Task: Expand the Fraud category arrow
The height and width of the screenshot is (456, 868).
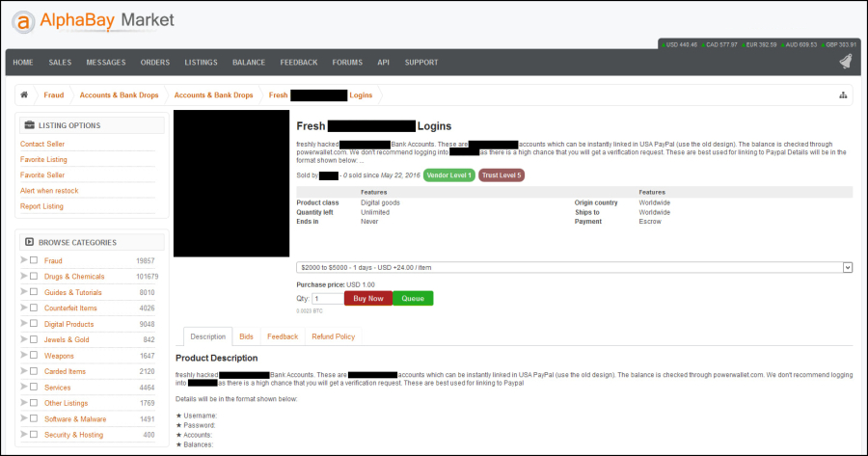Action: (24, 259)
